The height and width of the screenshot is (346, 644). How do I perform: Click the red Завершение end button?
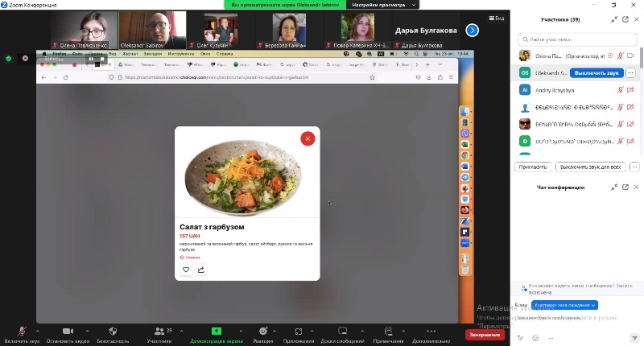[485, 335]
